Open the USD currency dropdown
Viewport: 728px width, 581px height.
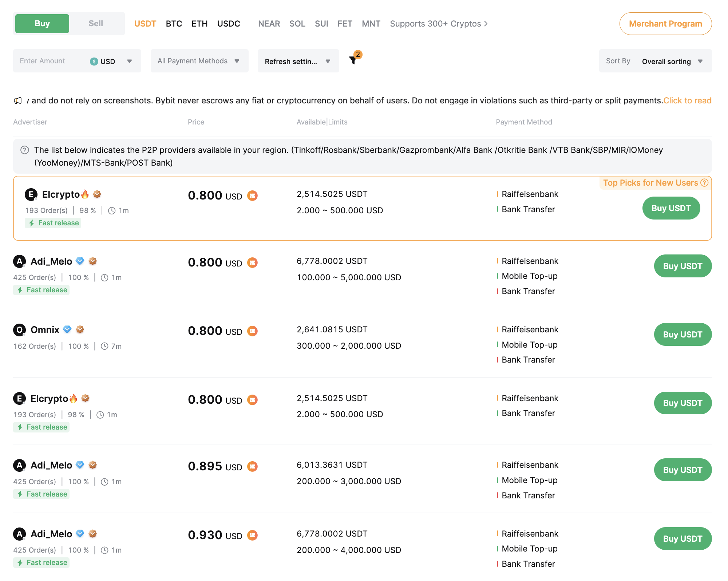[x=111, y=62]
